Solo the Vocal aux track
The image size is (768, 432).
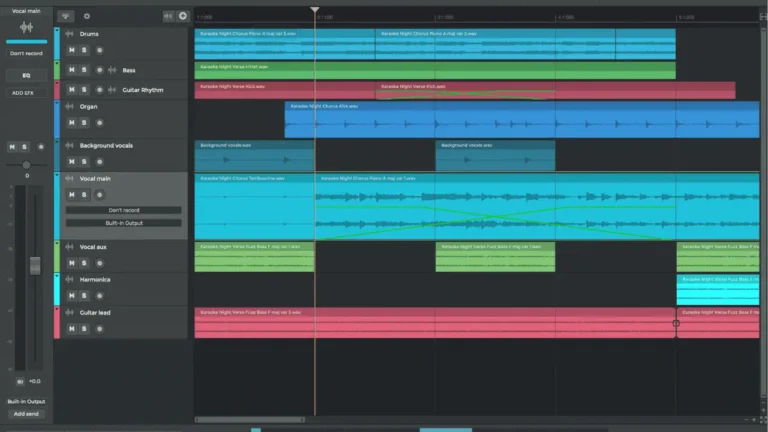(84, 263)
